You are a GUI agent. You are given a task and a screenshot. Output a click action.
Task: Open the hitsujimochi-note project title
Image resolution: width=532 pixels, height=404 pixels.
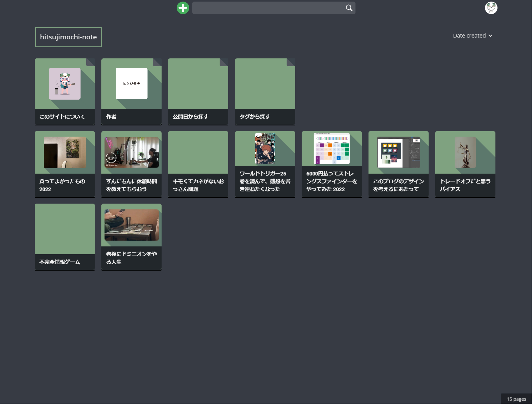click(x=68, y=37)
